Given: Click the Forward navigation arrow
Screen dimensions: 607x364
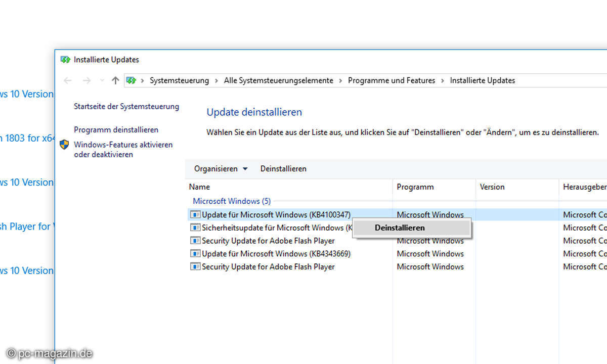Looking at the screenshot, I should 86,80.
